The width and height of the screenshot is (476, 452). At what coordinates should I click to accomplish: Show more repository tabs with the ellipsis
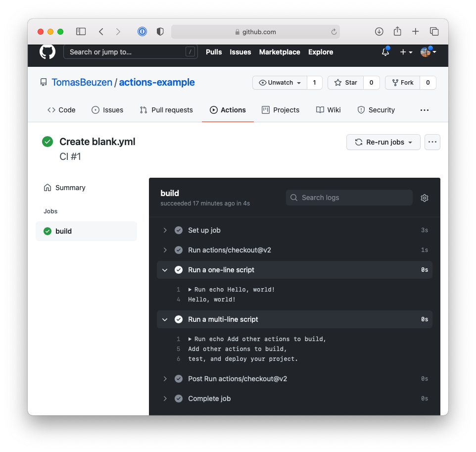(425, 110)
